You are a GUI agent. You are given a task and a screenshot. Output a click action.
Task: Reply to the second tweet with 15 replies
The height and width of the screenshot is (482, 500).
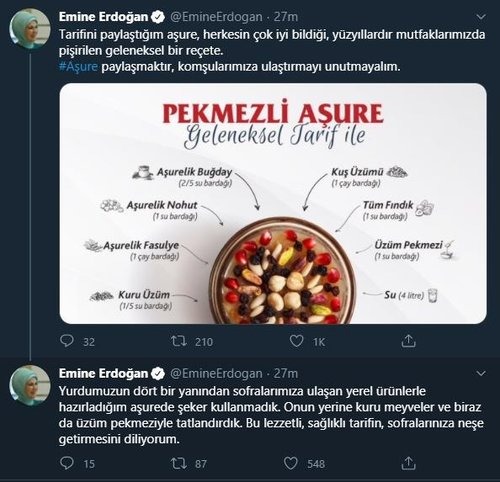click(x=67, y=463)
